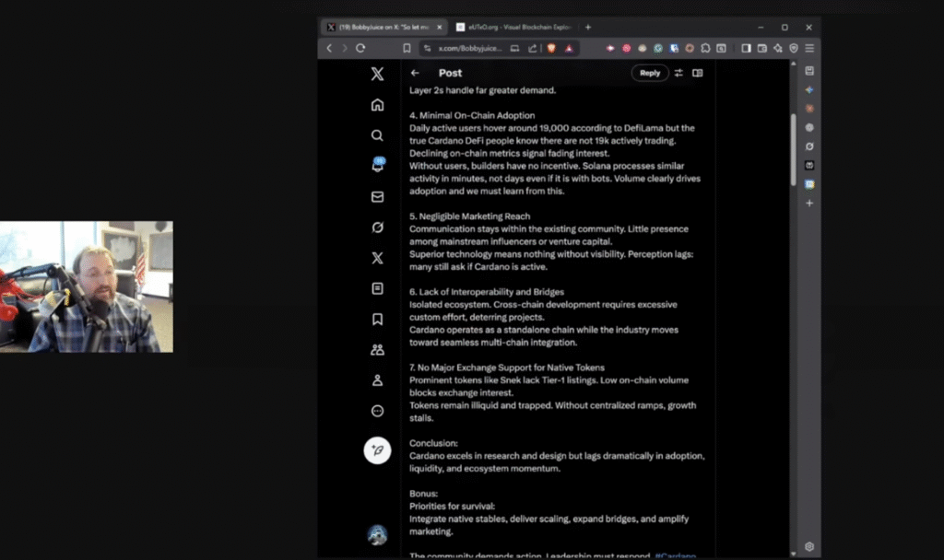
Task: Open the browser hamburger main menu
Action: [x=809, y=48]
